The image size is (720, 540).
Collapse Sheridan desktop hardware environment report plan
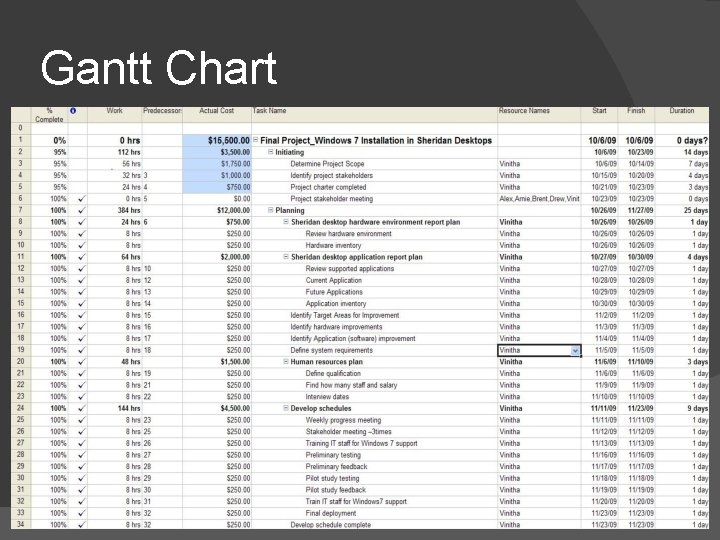click(x=286, y=222)
